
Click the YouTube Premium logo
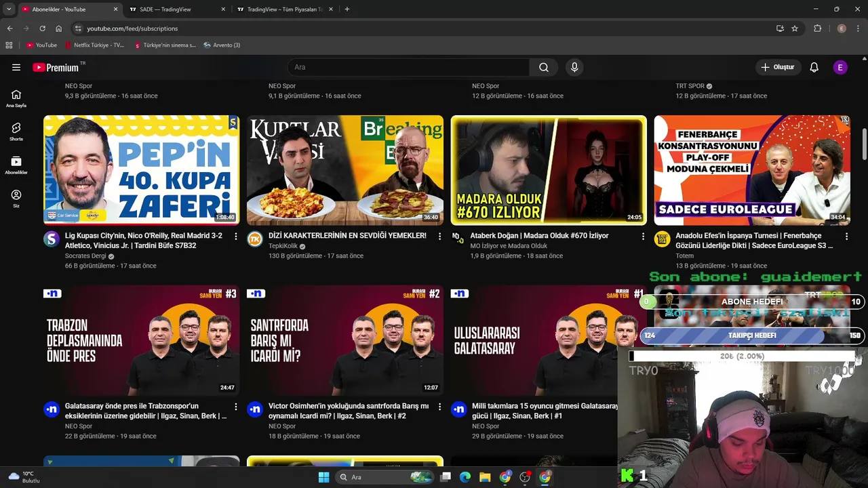(57, 67)
